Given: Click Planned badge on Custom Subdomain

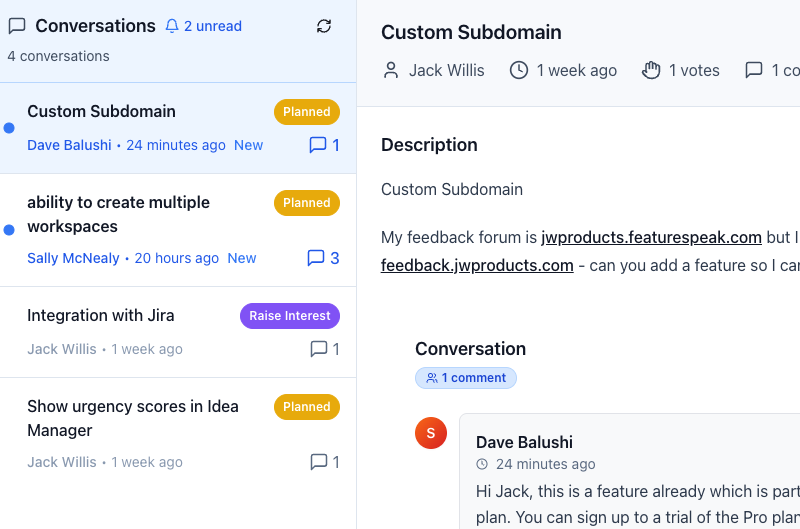Looking at the screenshot, I should tap(307, 112).
